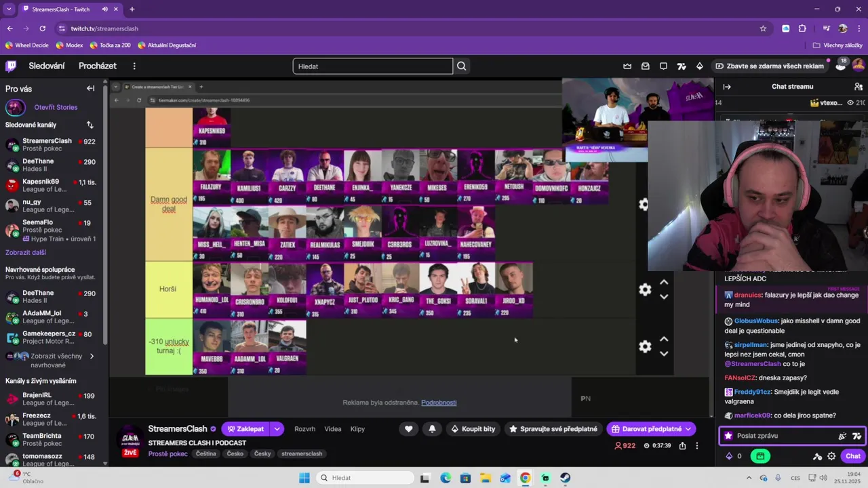Open chat settings gear icon
868x488 pixels.
[831, 456]
